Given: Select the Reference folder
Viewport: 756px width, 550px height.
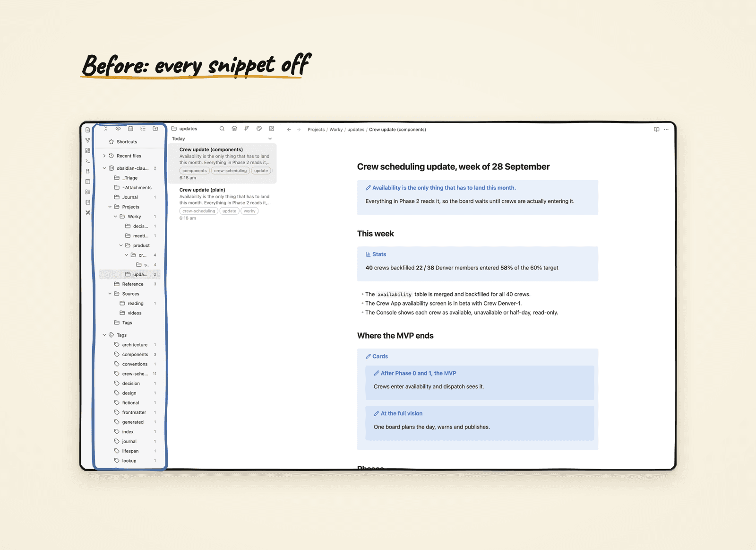Looking at the screenshot, I should point(130,284).
